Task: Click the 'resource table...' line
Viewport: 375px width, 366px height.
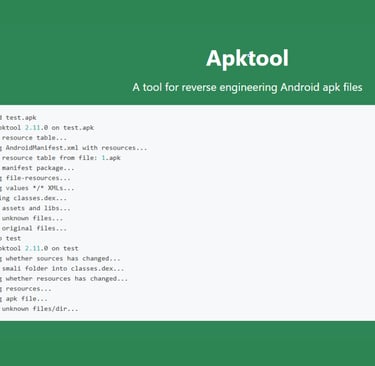Action: coord(33,138)
